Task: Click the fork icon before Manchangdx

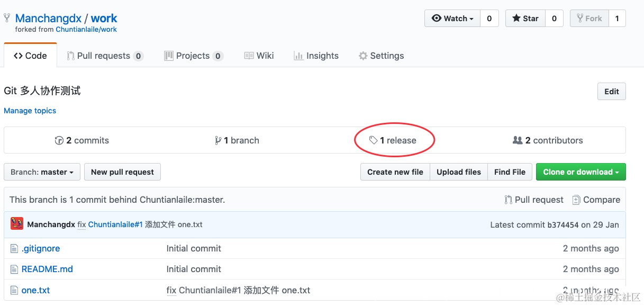Action: click(7, 18)
